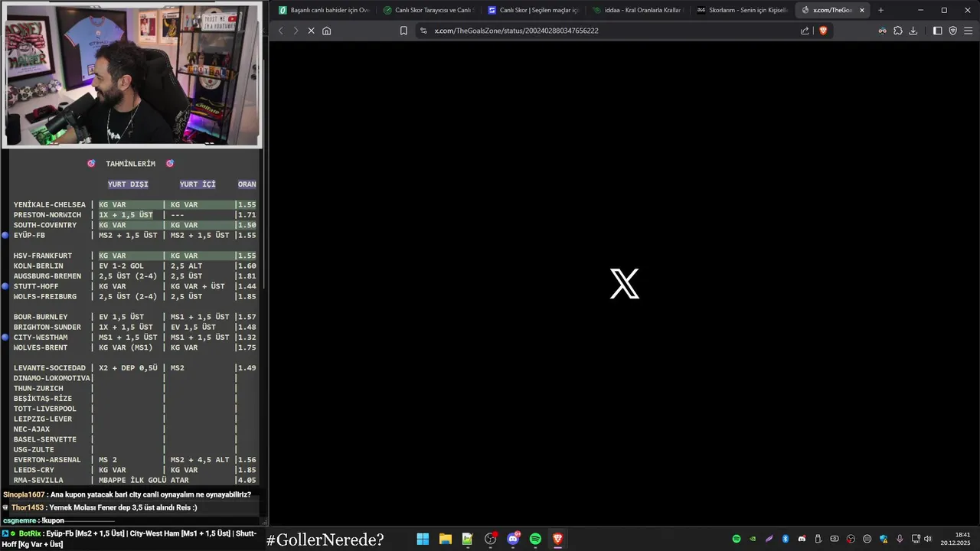Click the incognito glasses extension icon
The height and width of the screenshot is (551, 980).
[883, 31]
